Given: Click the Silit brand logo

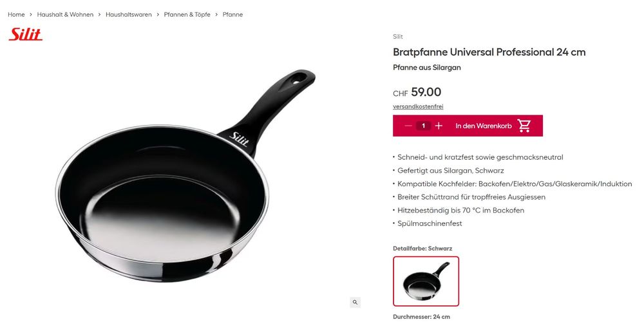Looking at the screenshot, I should coord(26,35).
